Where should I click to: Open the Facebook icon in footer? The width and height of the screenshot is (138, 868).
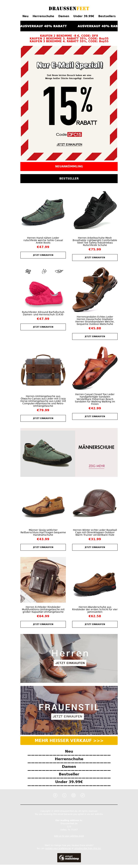55,795
